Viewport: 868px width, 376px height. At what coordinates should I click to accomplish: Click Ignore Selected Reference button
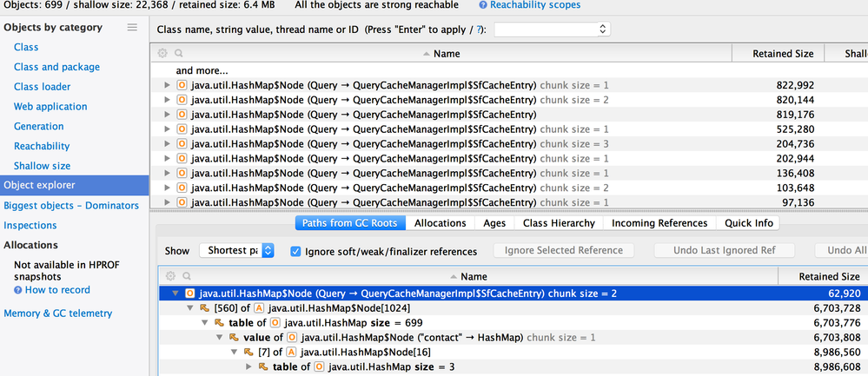[564, 250]
